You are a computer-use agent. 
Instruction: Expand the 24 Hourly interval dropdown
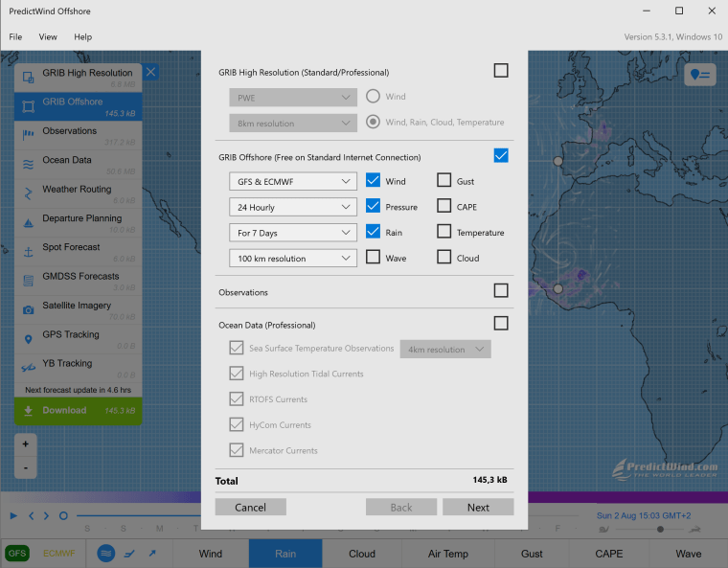pos(293,207)
